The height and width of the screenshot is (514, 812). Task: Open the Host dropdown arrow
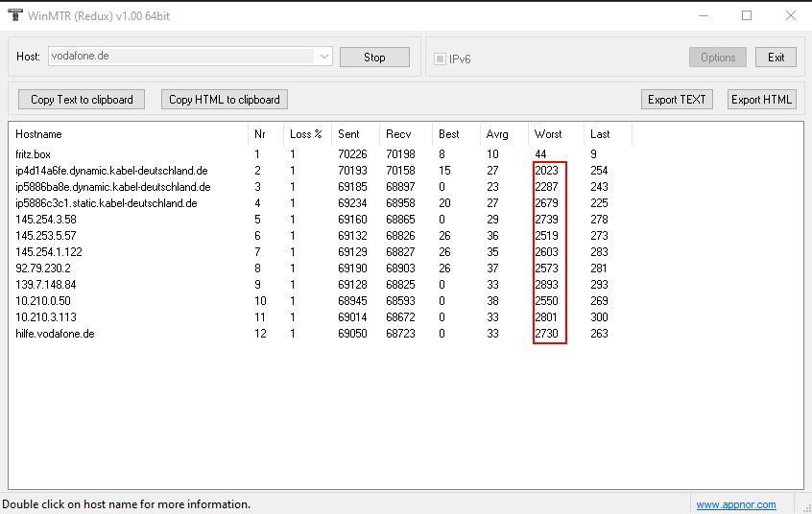click(324, 57)
